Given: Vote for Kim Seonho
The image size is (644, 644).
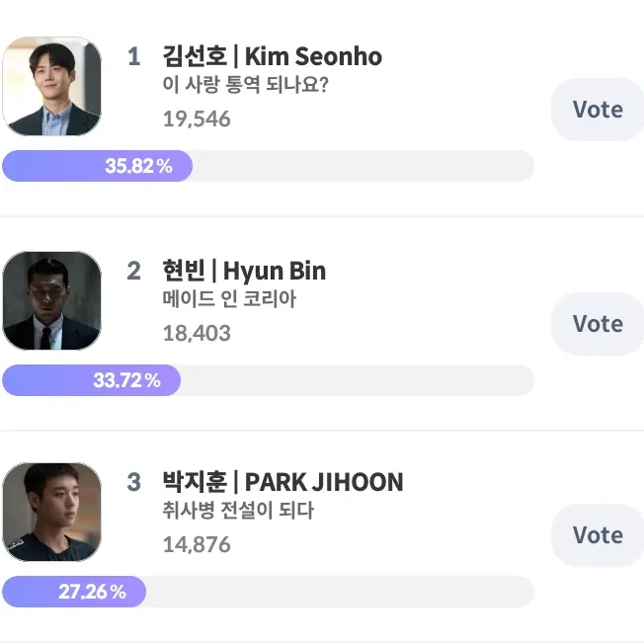Looking at the screenshot, I should coord(598,110).
